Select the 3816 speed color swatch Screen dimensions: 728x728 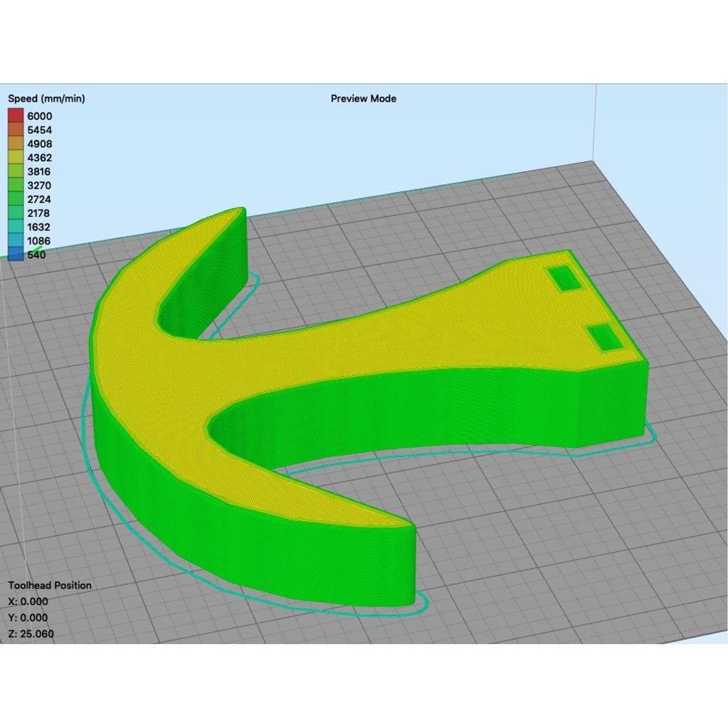click(16, 171)
